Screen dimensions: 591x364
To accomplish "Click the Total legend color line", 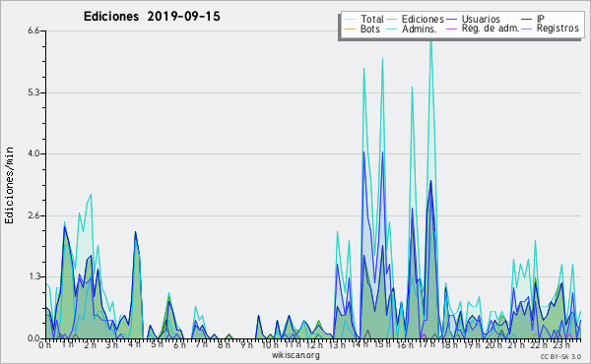I will 350,20.
